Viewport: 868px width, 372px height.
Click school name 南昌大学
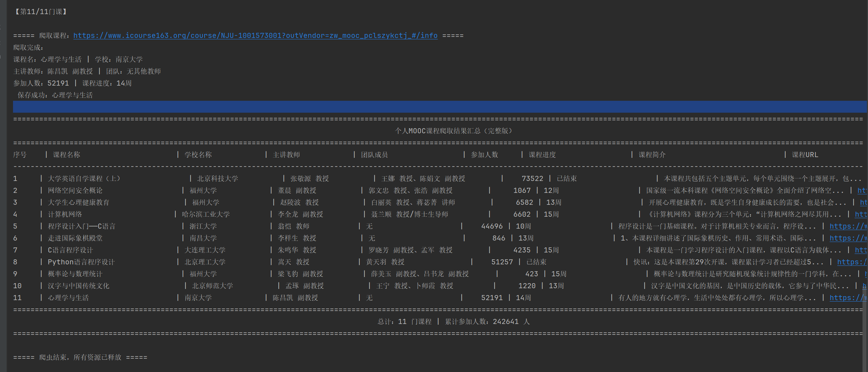pos(203,238)
